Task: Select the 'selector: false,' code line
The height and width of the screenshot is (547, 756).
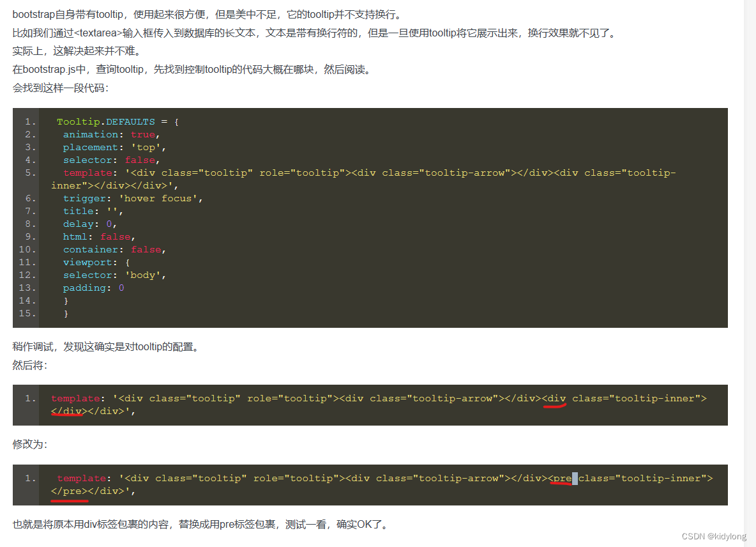Action: click(111, 160)
